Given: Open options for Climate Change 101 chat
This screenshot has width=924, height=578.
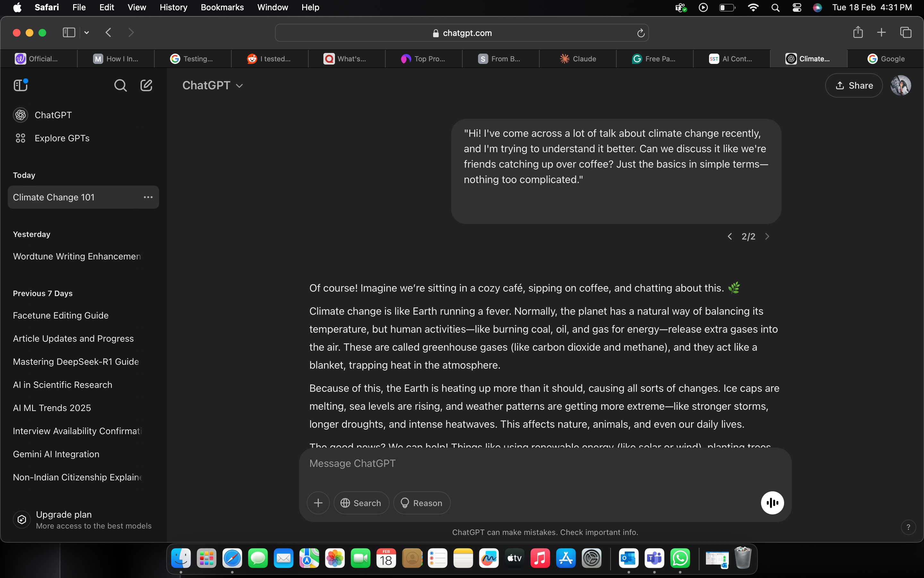Looking at the screenshot, I should point(148,197).
